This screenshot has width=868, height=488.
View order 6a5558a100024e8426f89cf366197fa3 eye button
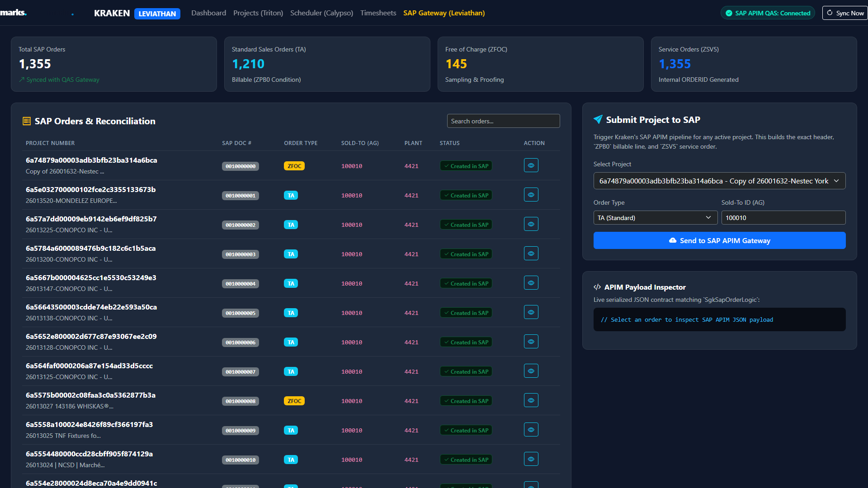point(531,430)
